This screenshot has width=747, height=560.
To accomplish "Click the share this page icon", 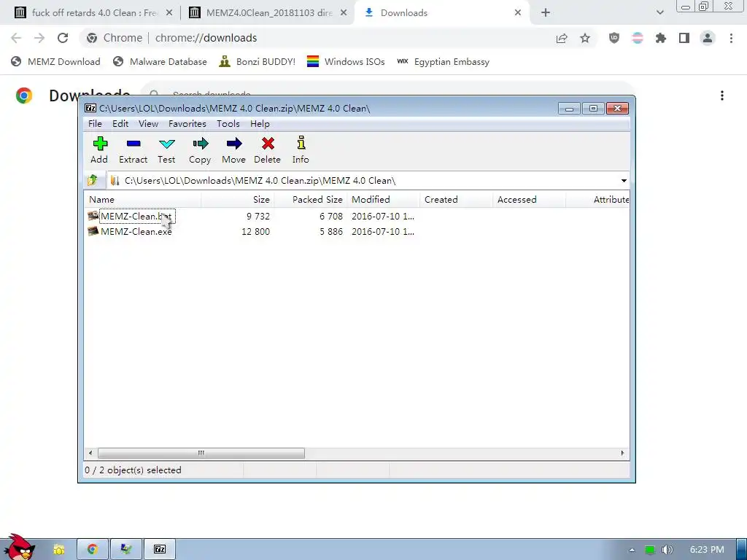I will (562, 38).
